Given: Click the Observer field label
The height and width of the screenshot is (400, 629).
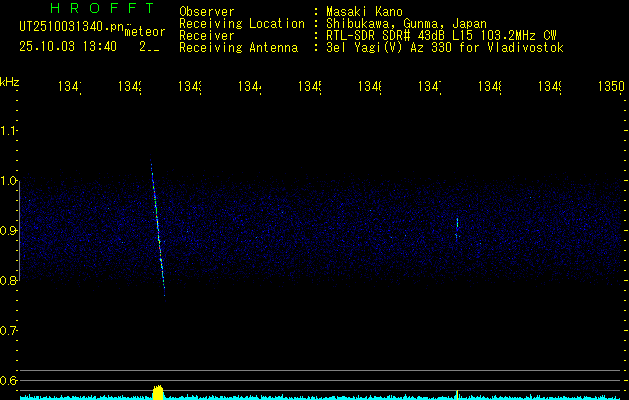Looking at the screenshot, I should 207,12.
